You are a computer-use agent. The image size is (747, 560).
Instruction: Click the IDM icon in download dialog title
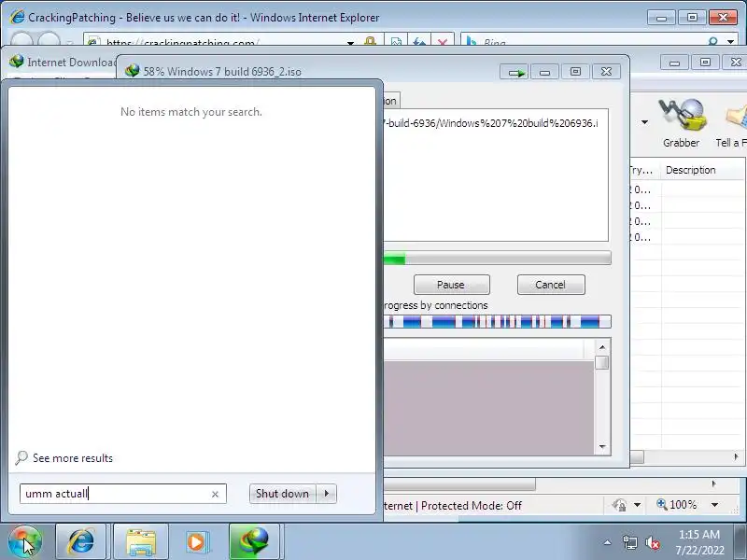132,71
